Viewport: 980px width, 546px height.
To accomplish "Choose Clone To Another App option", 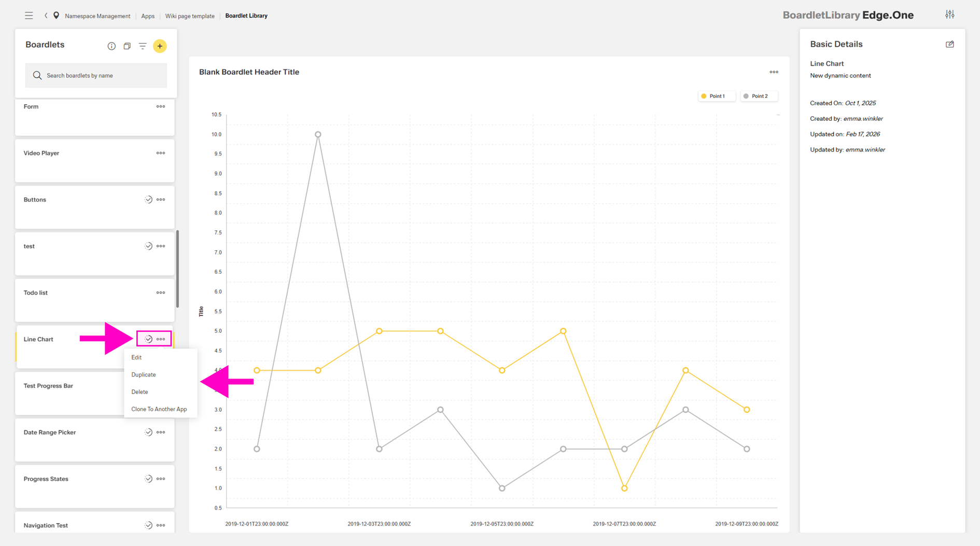I will pyautogui.click(x=159, y=409).
